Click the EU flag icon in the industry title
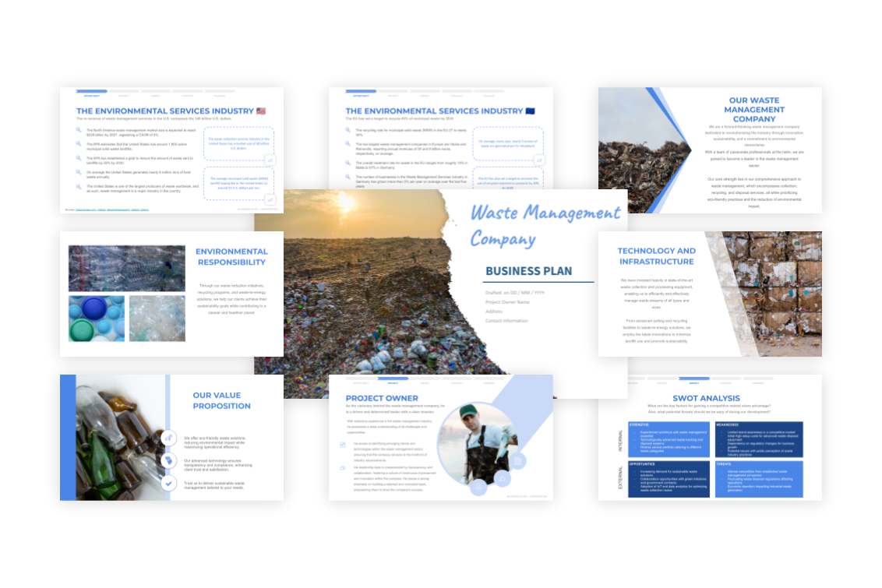 click(531, 111)
